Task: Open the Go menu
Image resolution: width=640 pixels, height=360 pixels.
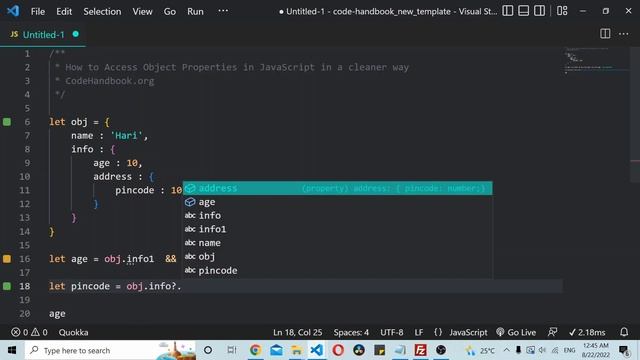Action: pos(170,11)
